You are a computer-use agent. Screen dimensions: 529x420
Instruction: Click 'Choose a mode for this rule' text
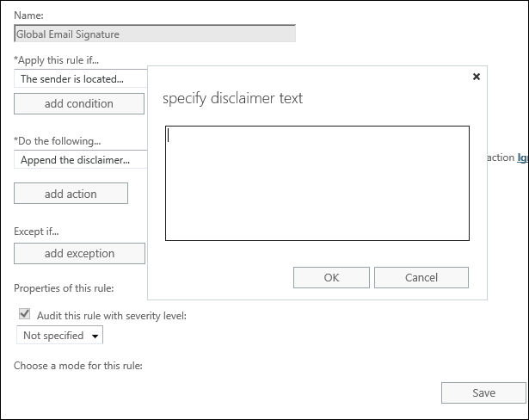pyautogui.click(x=78, y=366)
